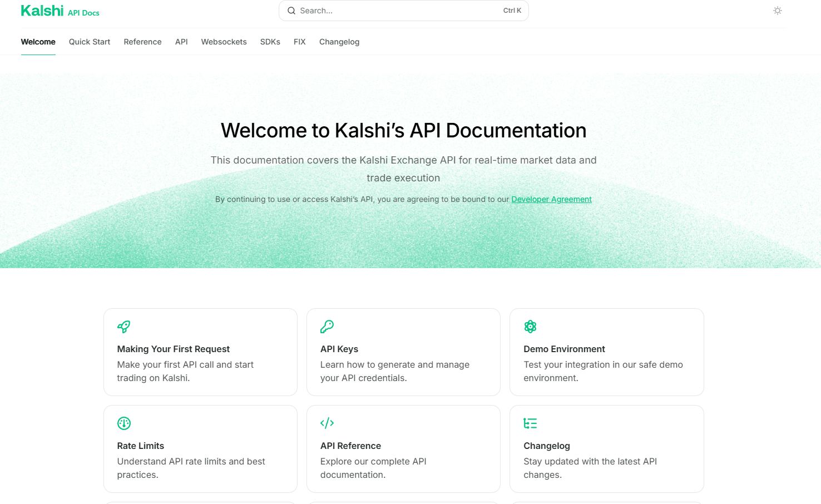This screenshot has width=821, height=504.
Task: Click the magnifying glass icon in the search bar
Action: tap(291, 11)
